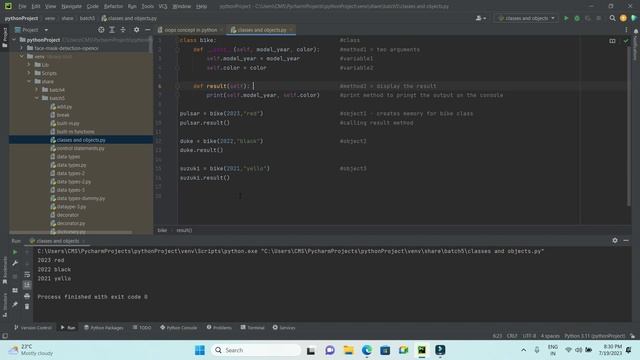Open the Problems tool window
The width and height of the screenshot is (640, 360).
point(219,327)
